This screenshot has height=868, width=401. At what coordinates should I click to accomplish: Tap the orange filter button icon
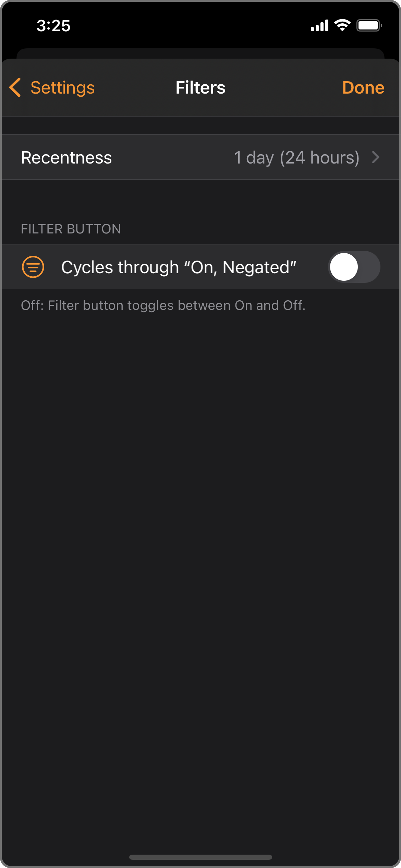coord(33,267)
